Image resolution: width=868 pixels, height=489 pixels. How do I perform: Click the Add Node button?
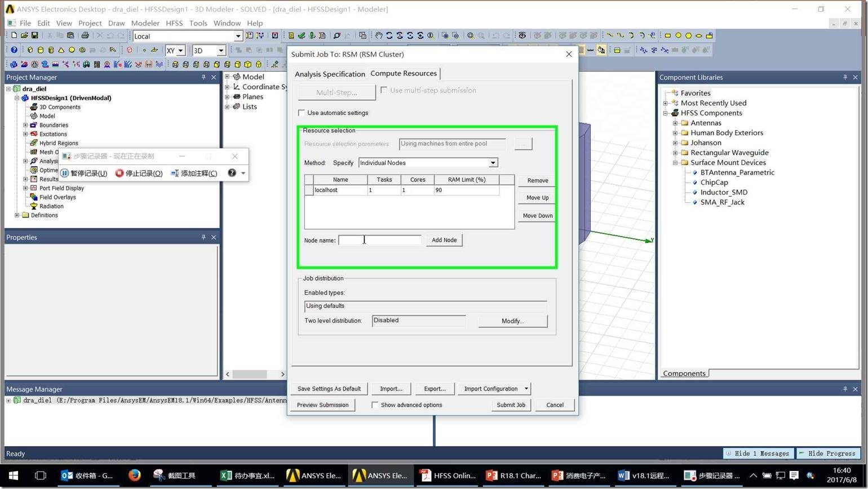coord(444,240)
